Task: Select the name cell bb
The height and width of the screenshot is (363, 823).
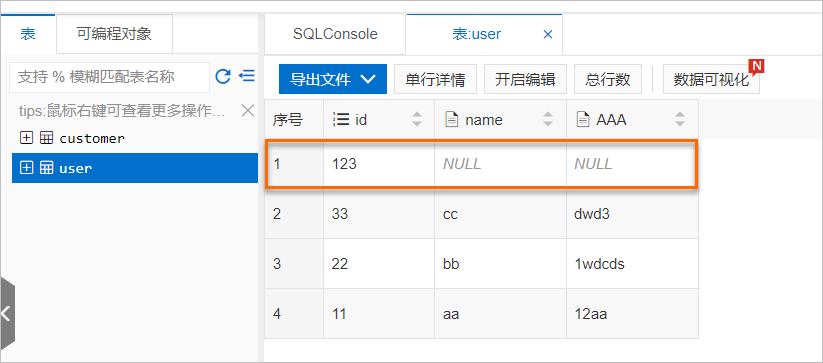Action: point(501,264)
